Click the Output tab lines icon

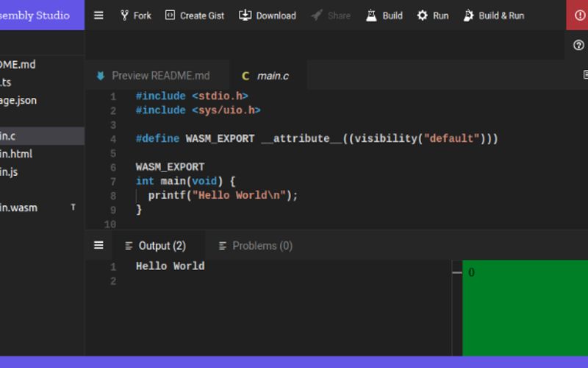(x=129, y=246)
